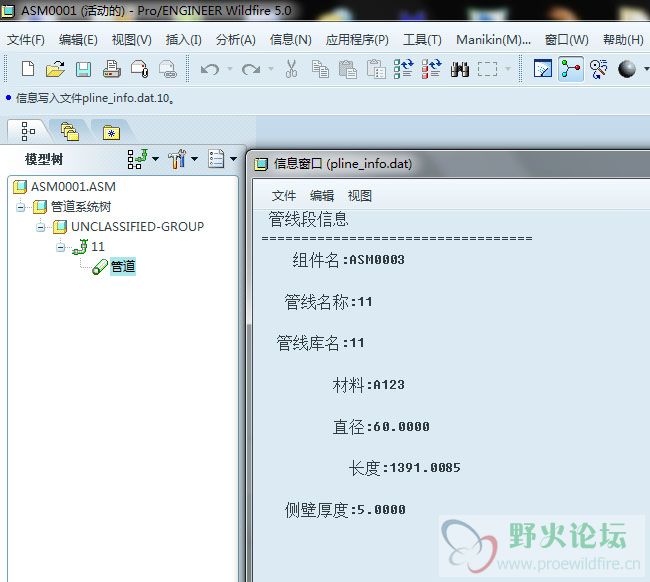Open 信息(N) main menu

(x=291, y=40)
